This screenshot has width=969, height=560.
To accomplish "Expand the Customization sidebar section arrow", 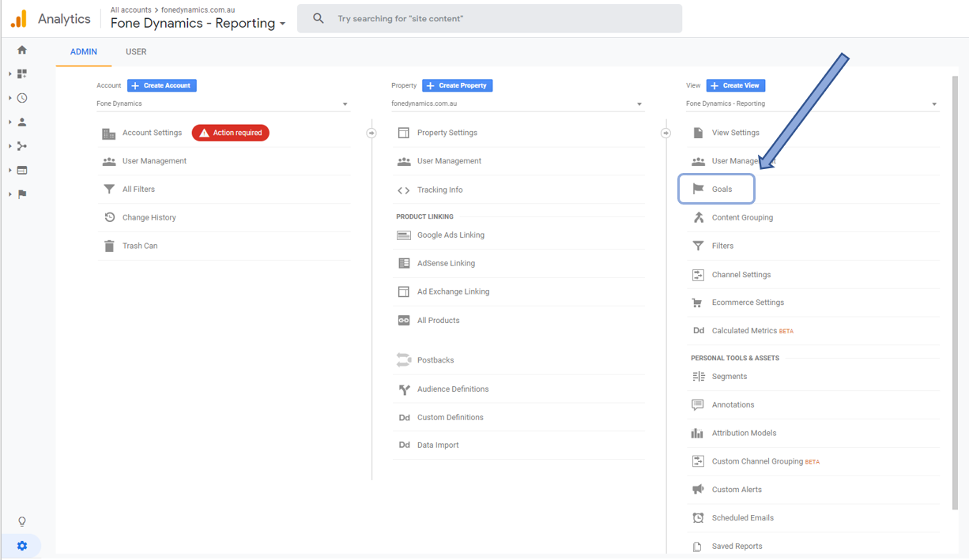I will pos(10,74).
